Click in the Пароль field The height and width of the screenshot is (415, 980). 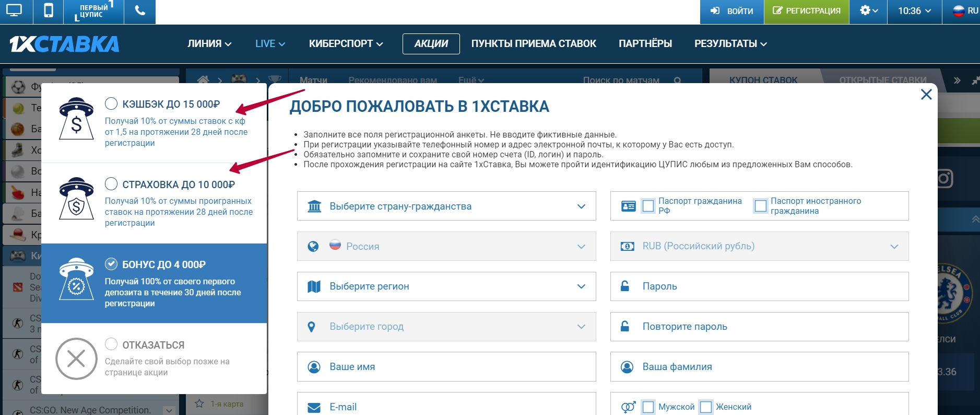(759, 286)
